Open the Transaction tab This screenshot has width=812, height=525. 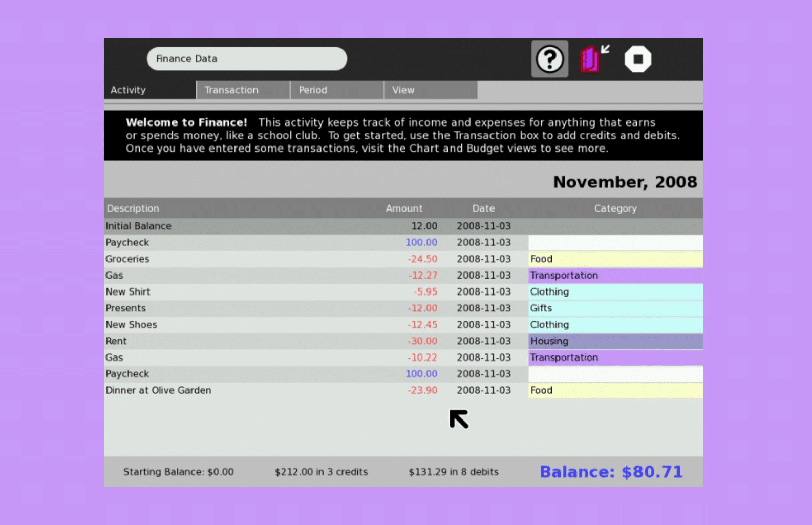click(243, 90)
